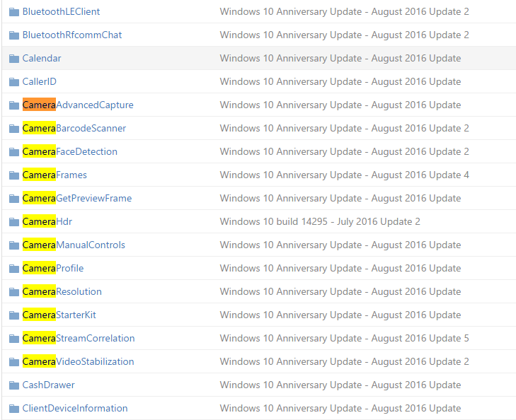Open the CameraVideoStabilization folder link
Viewport: 516px width, 420px height.
[x=78, y=362]
